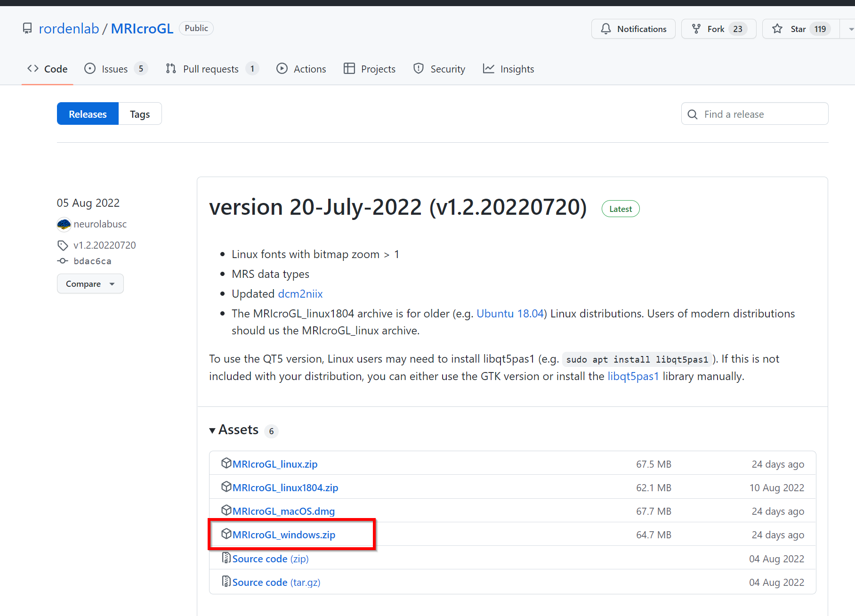
Task: Click the Fork button label
Action: tap(716, 29)
